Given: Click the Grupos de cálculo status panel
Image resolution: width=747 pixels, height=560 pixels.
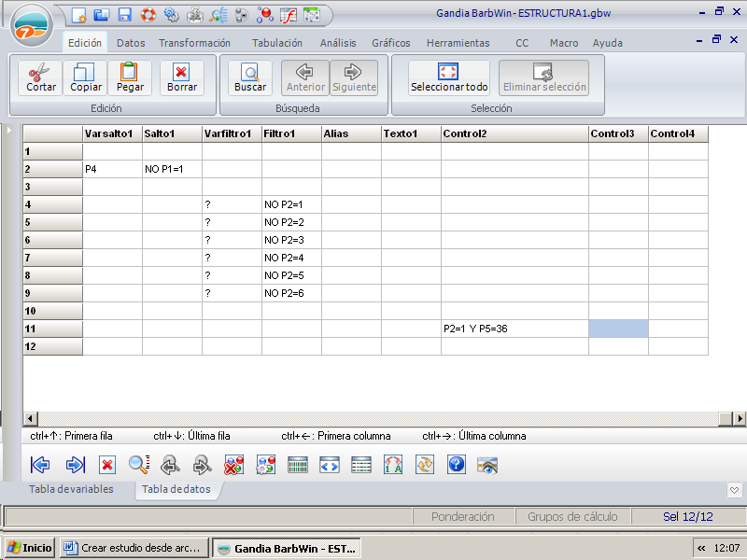Looking at the screenshot, I should (x=572, y=517).
